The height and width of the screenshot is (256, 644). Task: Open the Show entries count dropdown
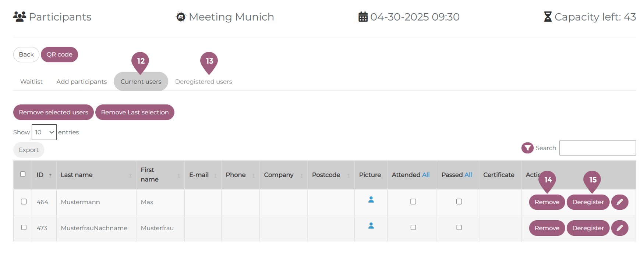44,132
